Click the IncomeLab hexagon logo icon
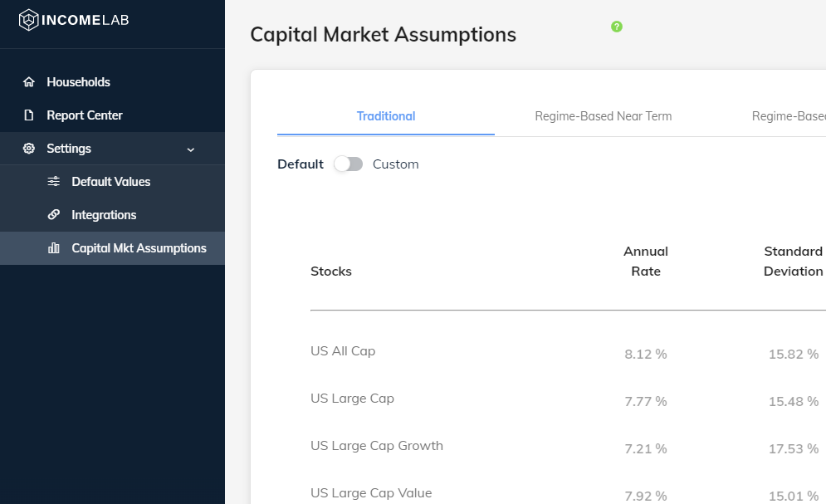Screen dimensions: 826x504 (x=28, y=20)
